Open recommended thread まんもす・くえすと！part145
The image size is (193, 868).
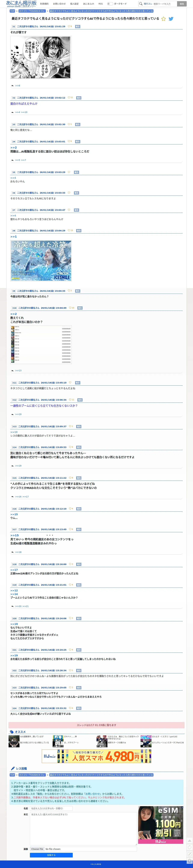pyautogui.click(x=164, y=737)
